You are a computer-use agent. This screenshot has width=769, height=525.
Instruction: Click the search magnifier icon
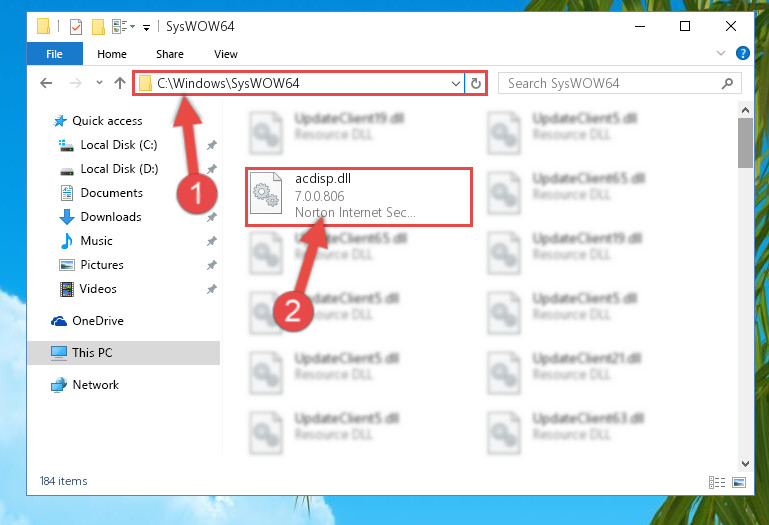(727, 83)
